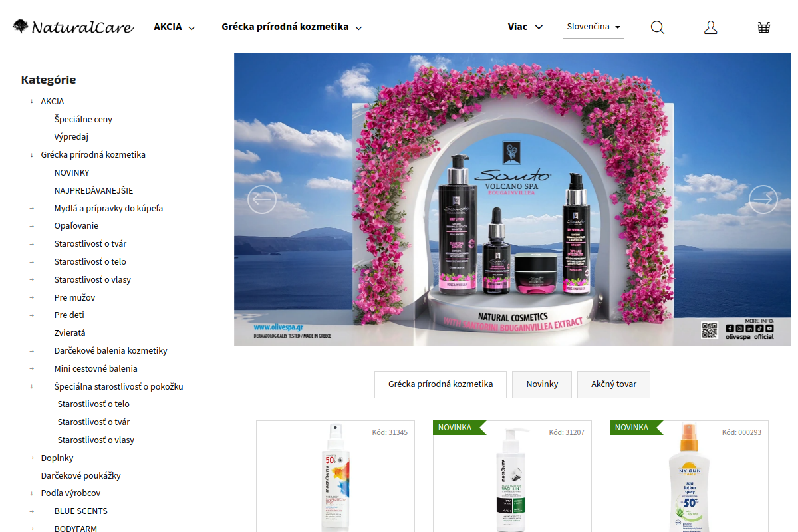Open the user account icon
Screen dimensions: 798x532
point(711,27)
